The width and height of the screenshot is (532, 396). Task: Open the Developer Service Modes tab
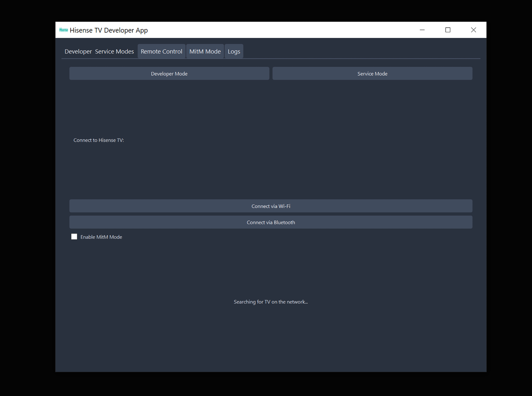[x=99, y=51]
